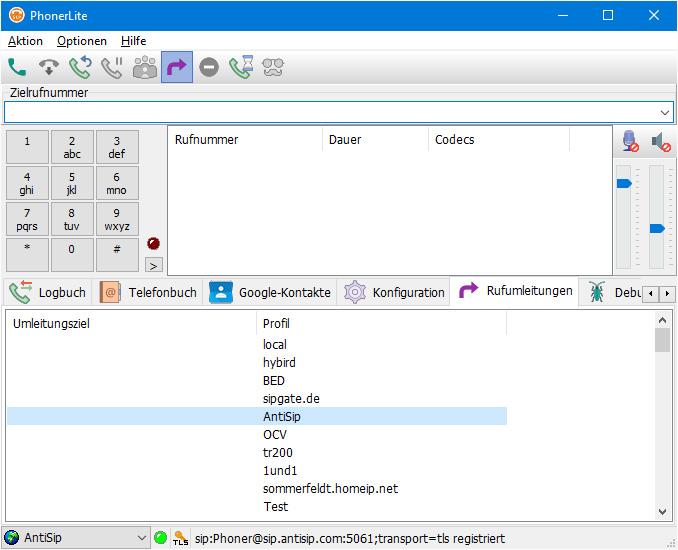Viewport: 678px width, 550px height.
Task: Click the conference people icon
Action: [145, 68]
